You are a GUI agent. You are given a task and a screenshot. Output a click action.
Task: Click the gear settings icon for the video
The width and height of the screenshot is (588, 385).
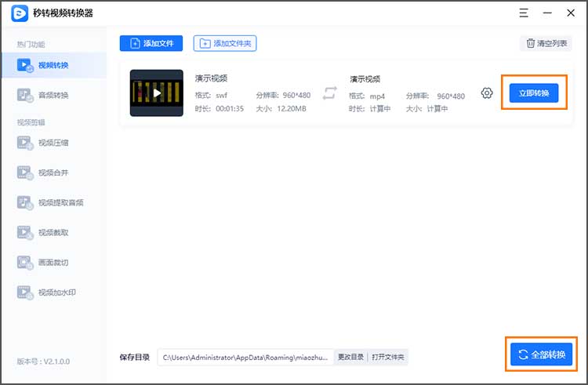coord(487,93)
